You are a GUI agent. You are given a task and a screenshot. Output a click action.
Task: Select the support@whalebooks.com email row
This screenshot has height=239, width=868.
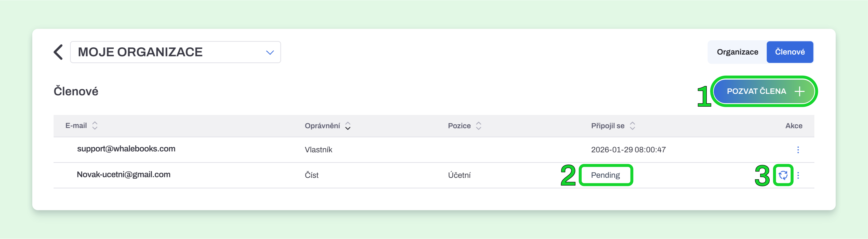pyautogui.click(x=434, y=150)
